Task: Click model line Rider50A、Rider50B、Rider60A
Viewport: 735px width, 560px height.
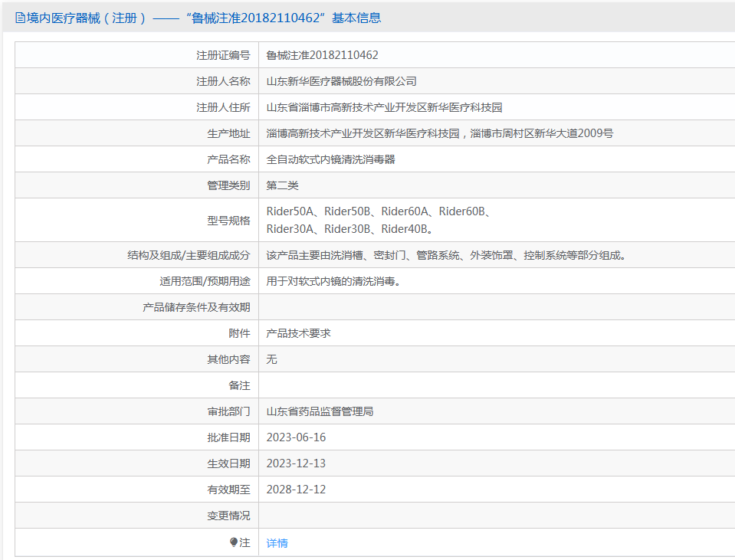Action: click(378, 211)
